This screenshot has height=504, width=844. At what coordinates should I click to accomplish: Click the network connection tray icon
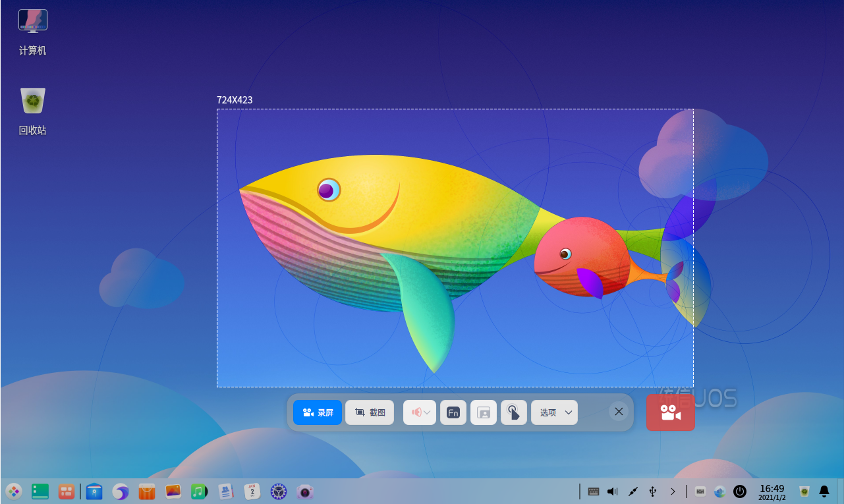(633, 491)
